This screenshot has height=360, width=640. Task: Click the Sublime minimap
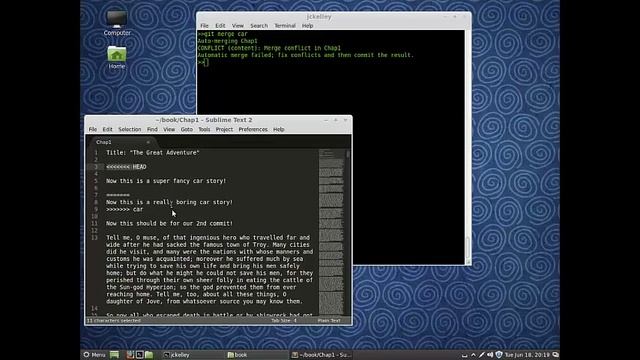click(x=331, y=232)
